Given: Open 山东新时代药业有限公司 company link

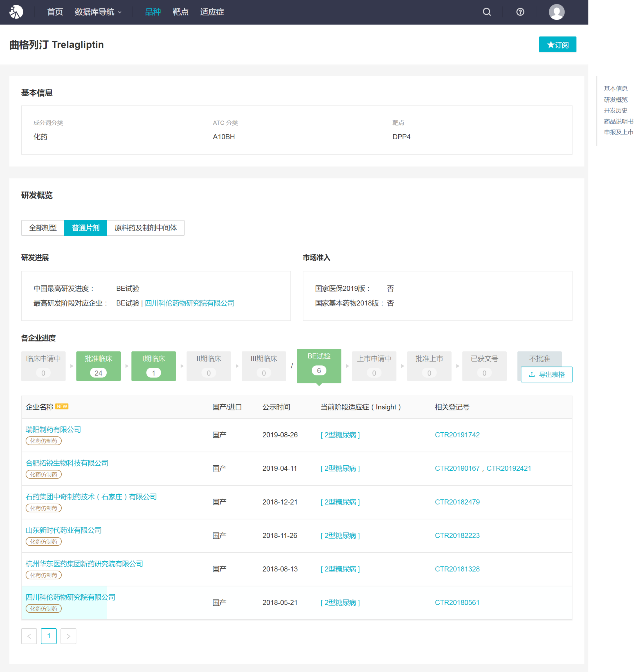Looking at the screenshot, I should 64,530.
